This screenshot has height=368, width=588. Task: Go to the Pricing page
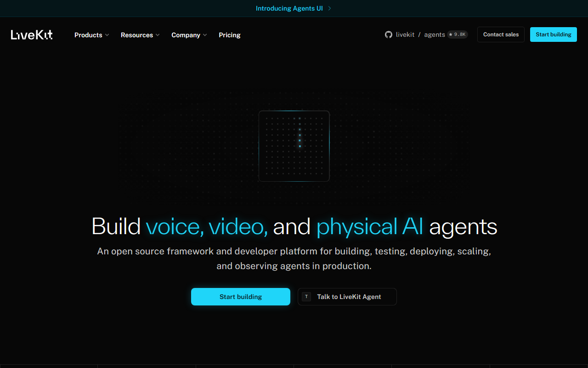tap(230, 35)
